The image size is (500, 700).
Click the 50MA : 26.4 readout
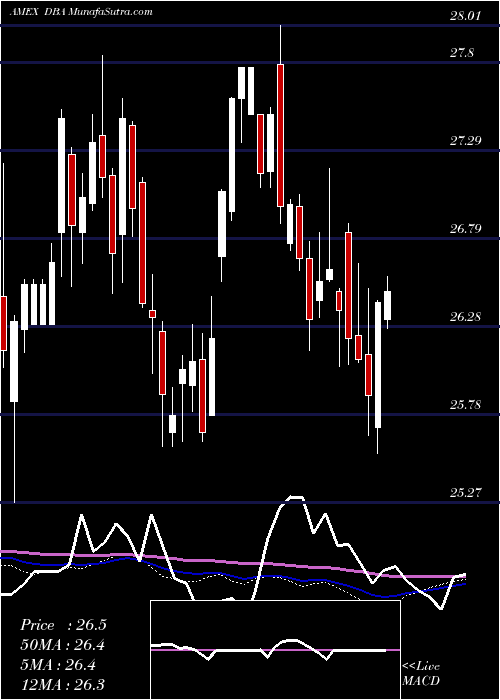tap(63, 645)
